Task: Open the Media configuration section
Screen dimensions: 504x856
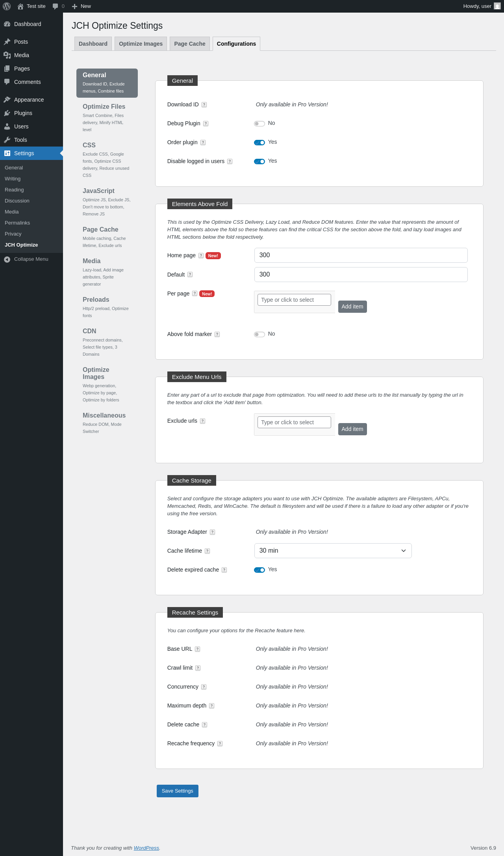Action: pos(107,272)
